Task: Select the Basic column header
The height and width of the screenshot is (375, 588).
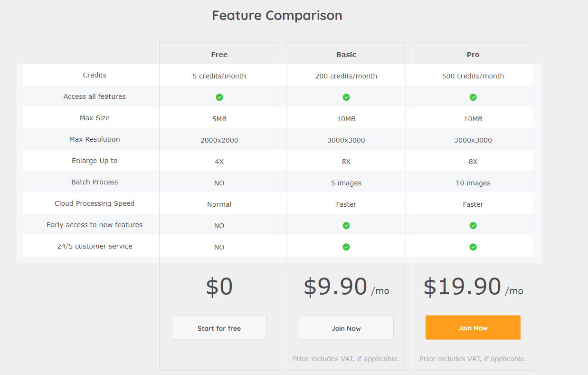Action: coord(346,55)
